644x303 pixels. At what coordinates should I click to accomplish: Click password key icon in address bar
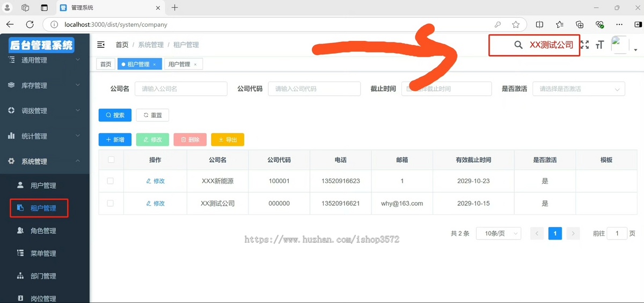coord(497,24)
